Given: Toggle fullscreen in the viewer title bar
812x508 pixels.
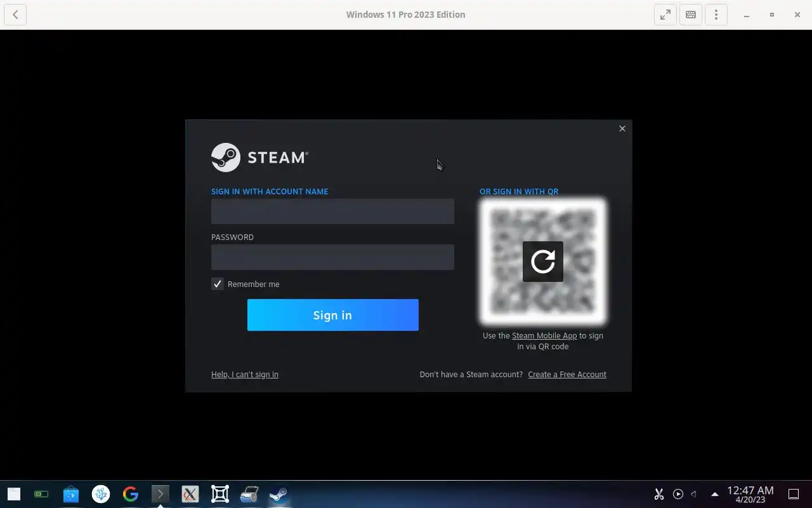Looking at the screenshot, I should point(665,15).
